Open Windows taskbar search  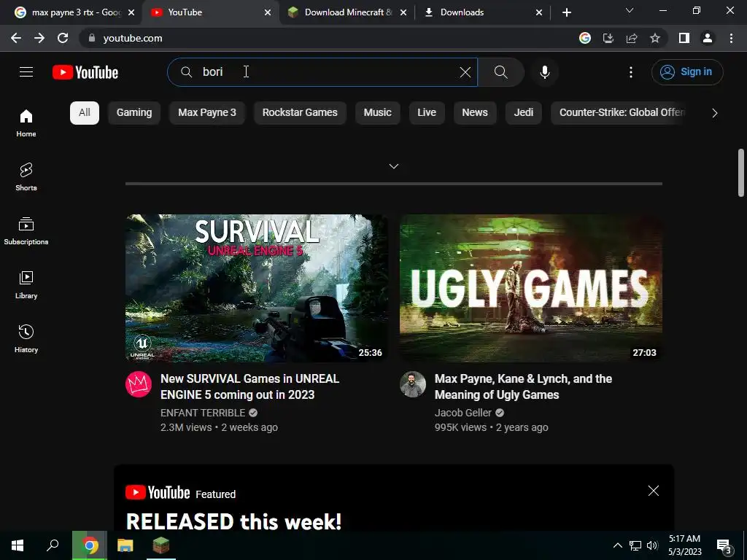click(x=53, y=545)
